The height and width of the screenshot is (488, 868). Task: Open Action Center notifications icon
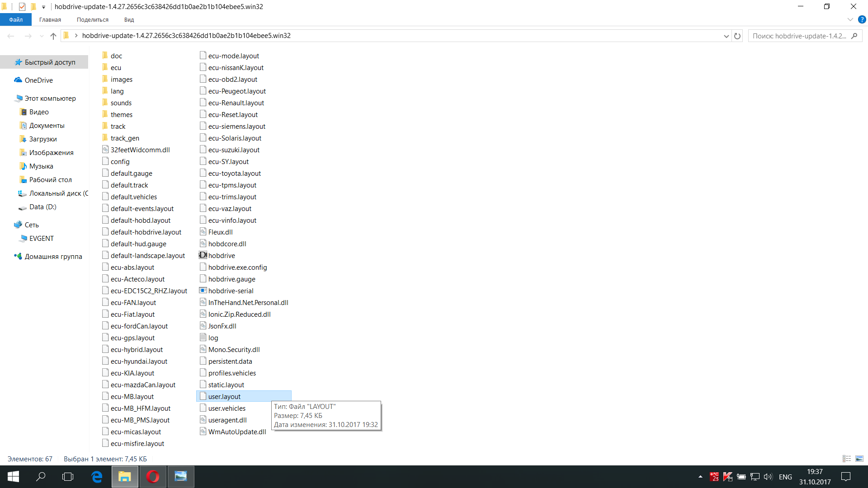[846, 477]
